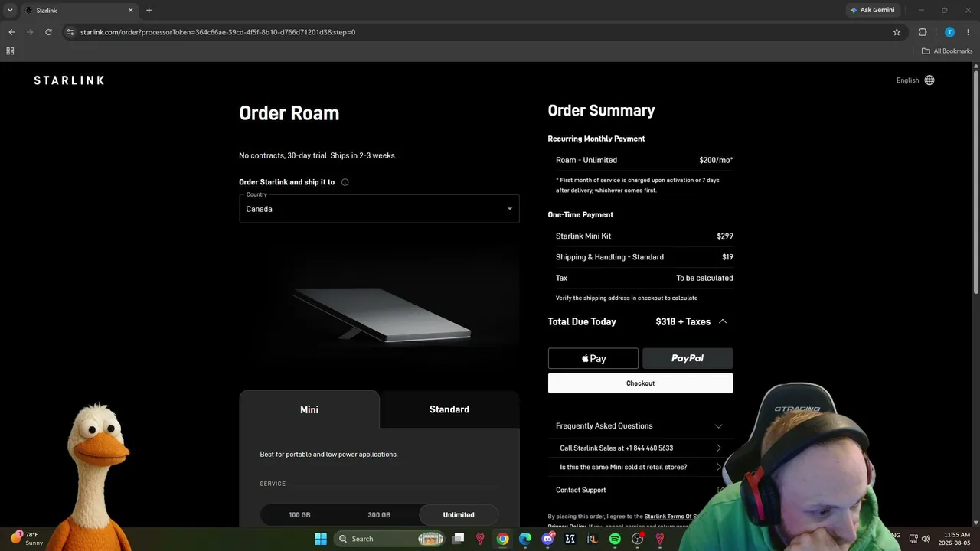
Task: Bookmark this page with the star icon
Action: [x=897, y=32]
